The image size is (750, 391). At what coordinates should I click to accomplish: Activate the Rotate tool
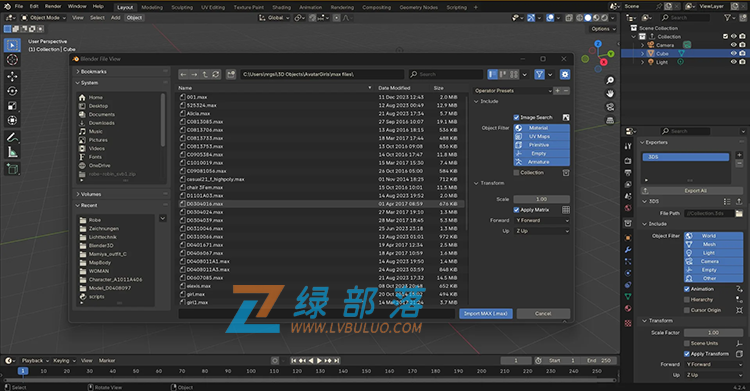(12, 91)
